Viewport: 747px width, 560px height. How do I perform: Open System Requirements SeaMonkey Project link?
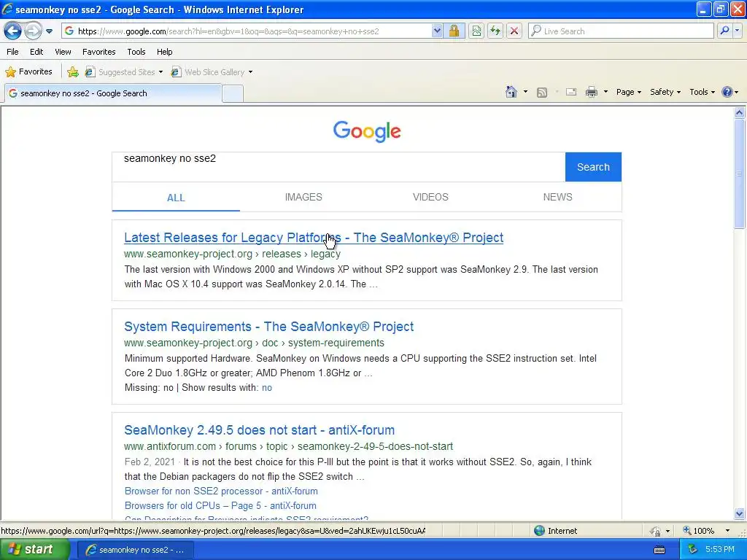click(x=268, y=327)
